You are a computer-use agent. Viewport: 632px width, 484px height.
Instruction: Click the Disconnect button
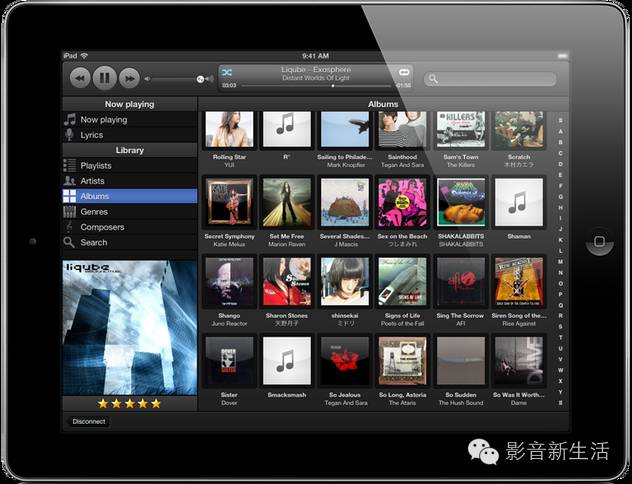coord(89,422)
